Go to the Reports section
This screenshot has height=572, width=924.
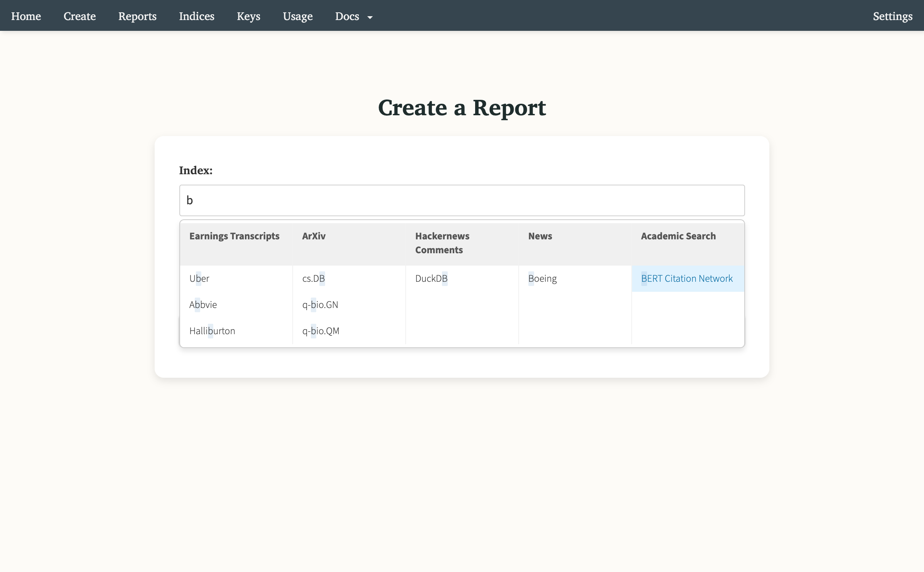pos(137,16)
